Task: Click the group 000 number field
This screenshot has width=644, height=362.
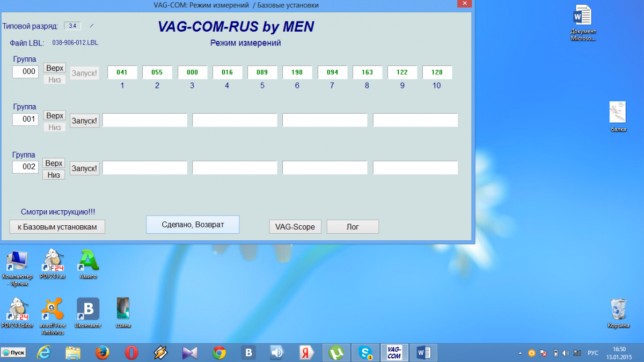Action: pyautogui.click(x=26, y=71)
